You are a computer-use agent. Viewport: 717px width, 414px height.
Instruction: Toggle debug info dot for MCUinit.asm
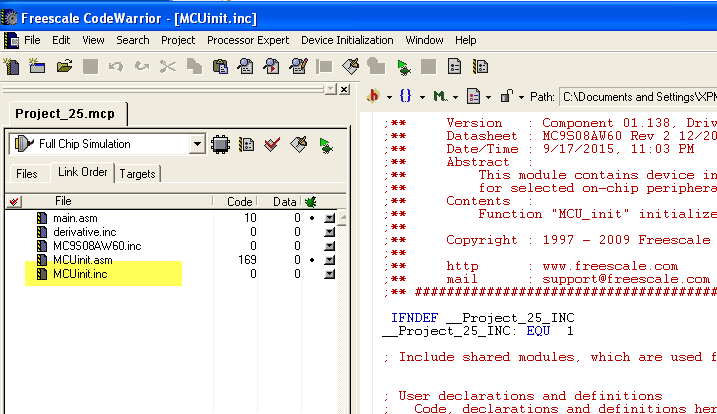[x=312, y=260]
